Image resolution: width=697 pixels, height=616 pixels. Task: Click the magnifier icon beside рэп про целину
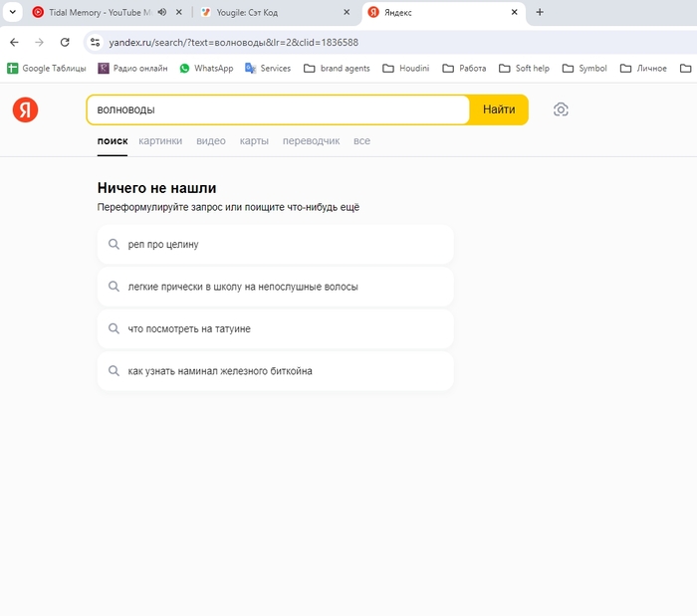point(114,244)
